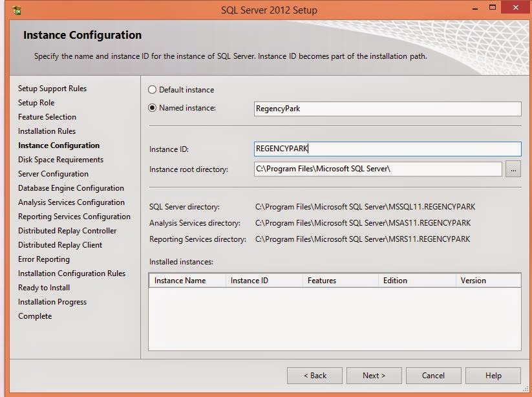The image size is (532, 397).
Task: Open the setup Help
Action: [493, 376]
